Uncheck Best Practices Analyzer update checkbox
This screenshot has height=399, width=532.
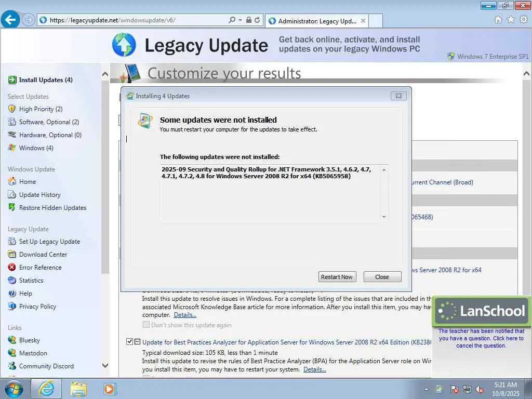pos(129,342)
